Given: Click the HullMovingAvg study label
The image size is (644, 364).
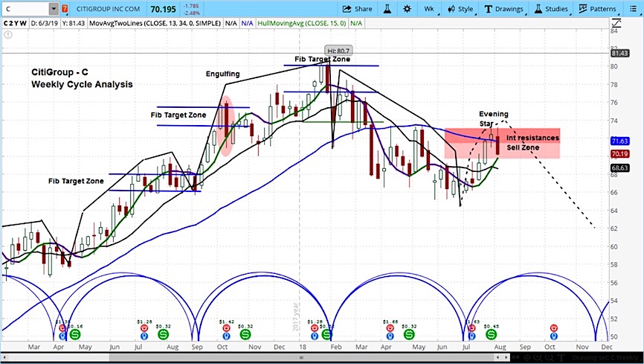Looking at the screenshot, I should tap(302, 23).
